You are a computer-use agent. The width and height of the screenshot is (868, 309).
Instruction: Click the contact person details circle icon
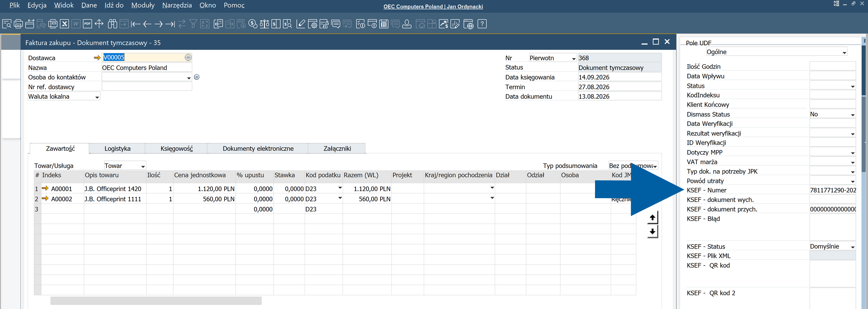(x=197, y=77)
